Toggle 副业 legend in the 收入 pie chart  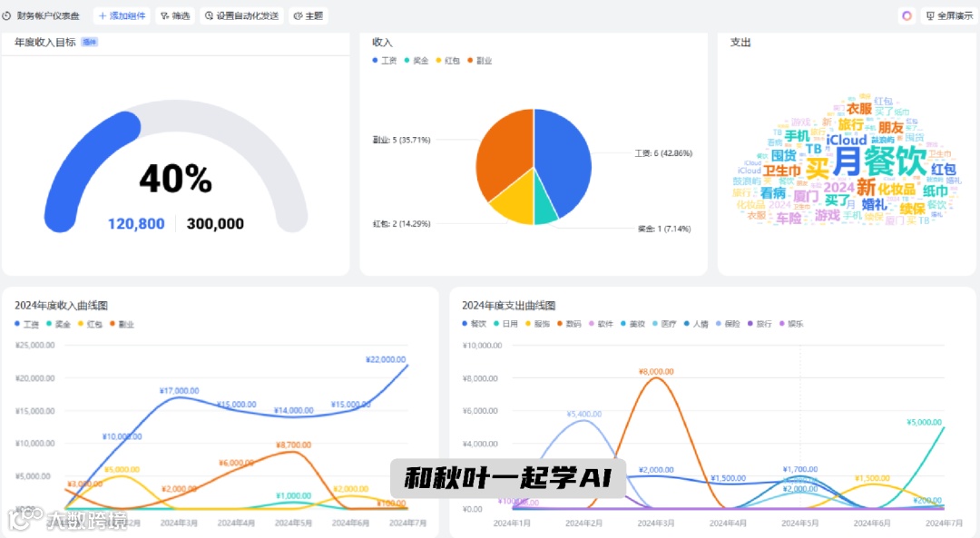point(480,61)
